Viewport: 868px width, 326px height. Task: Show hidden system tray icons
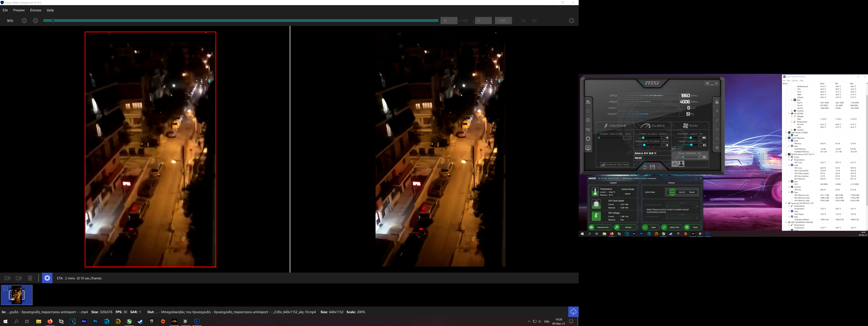(529, 322)
